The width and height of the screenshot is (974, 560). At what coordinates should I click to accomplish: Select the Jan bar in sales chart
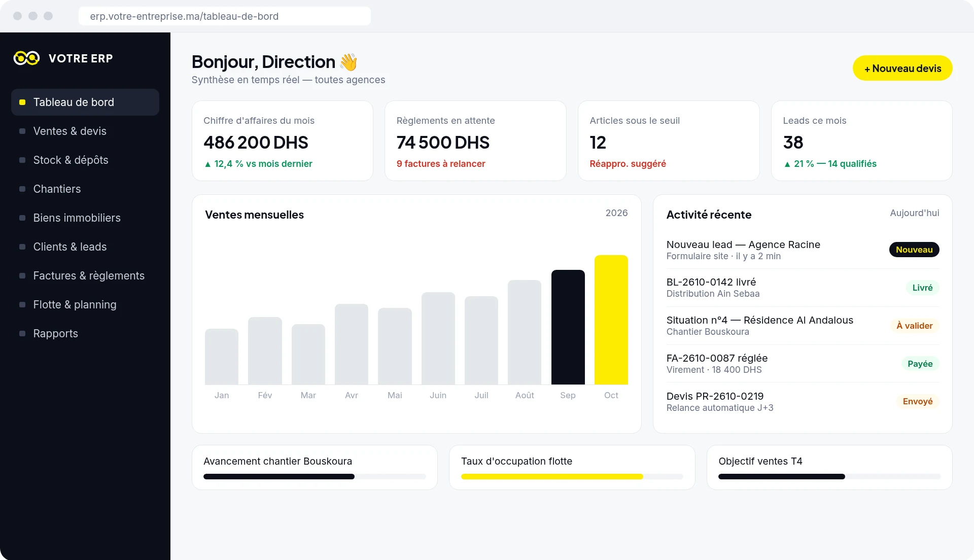click(222, 357)
